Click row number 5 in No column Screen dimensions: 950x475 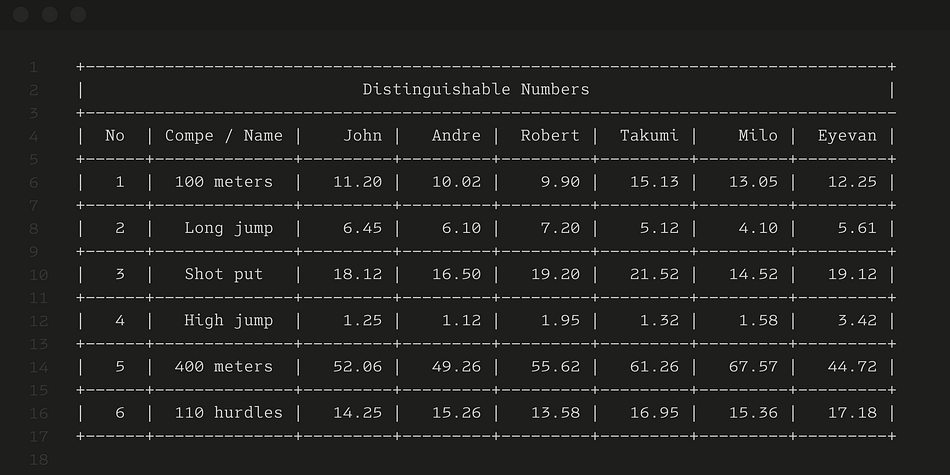(119, 367)
